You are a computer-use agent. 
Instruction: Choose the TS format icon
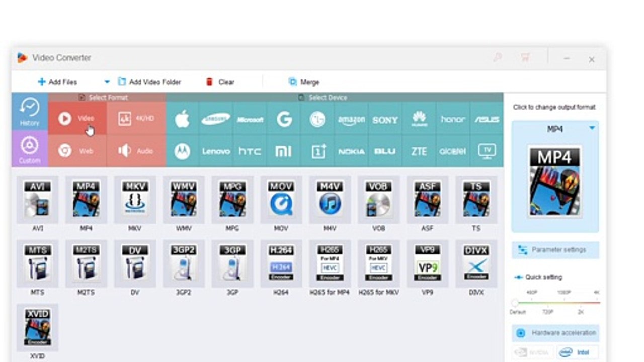[476, 199]
